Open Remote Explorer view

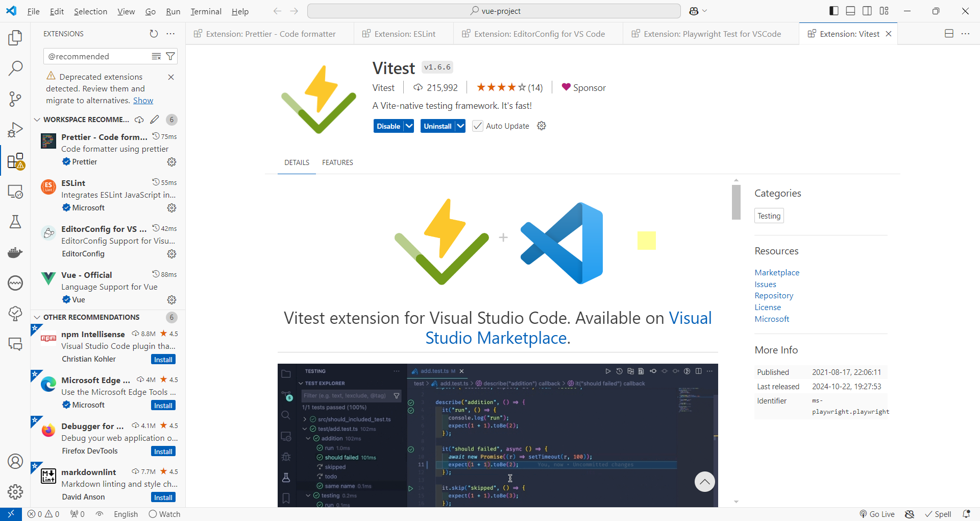(15, 191)
